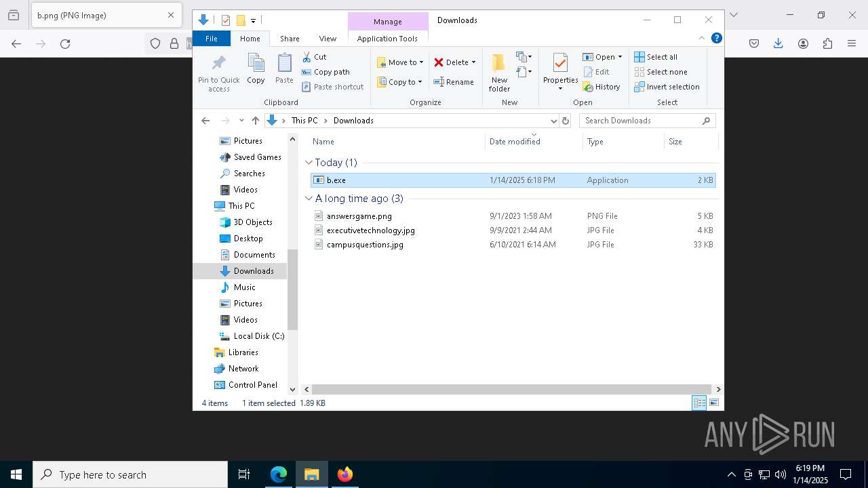This screenshot has height=488, width=868.
Task: Open recent locations dropdown arrow
Action: (241, 121)
